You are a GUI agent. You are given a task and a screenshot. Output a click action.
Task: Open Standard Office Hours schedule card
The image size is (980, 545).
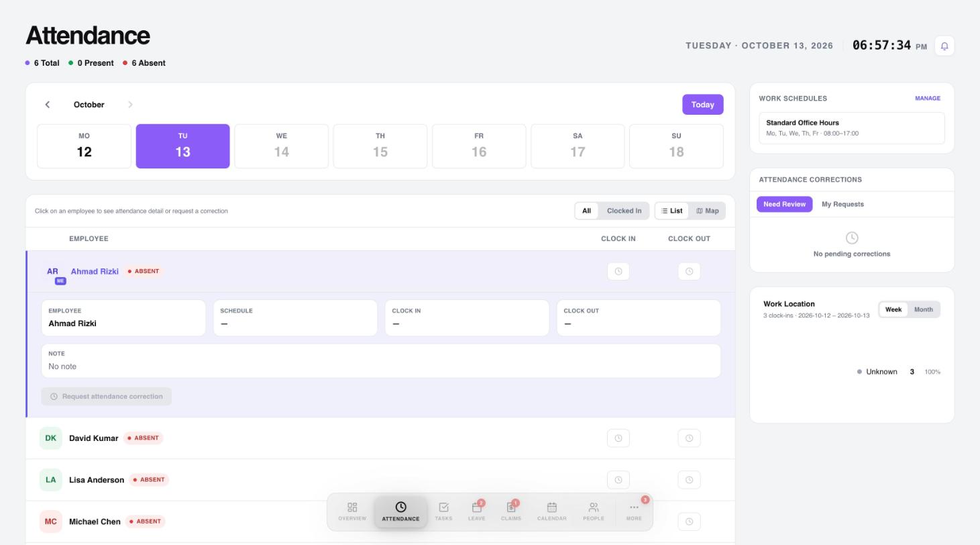(851, 128)
